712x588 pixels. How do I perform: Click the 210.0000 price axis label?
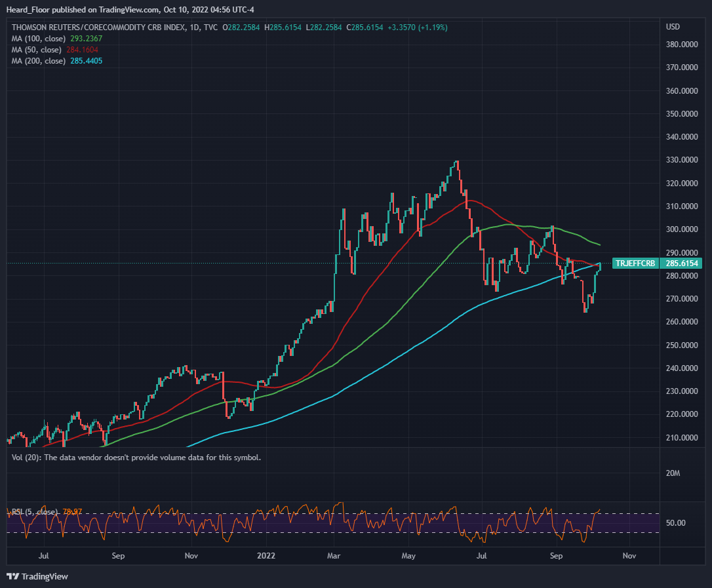point(682,438)
